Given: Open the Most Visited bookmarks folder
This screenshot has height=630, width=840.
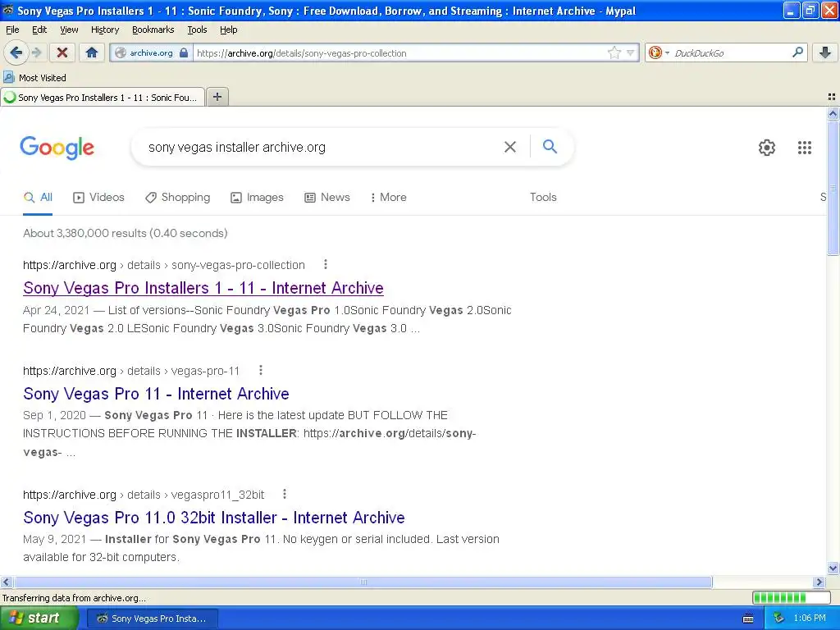Looking at the screenshot, I should [x=34, y=78].
